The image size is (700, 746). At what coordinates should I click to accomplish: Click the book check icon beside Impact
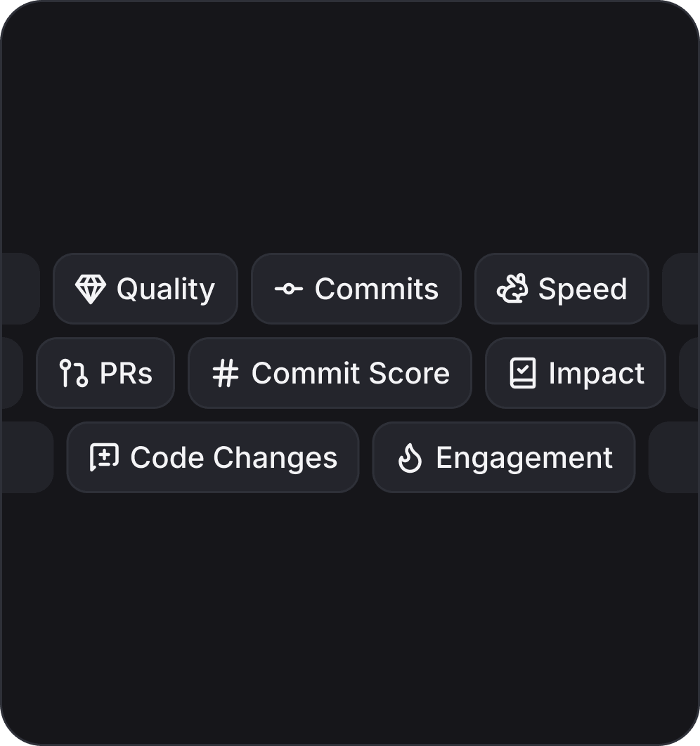(522, 373)
